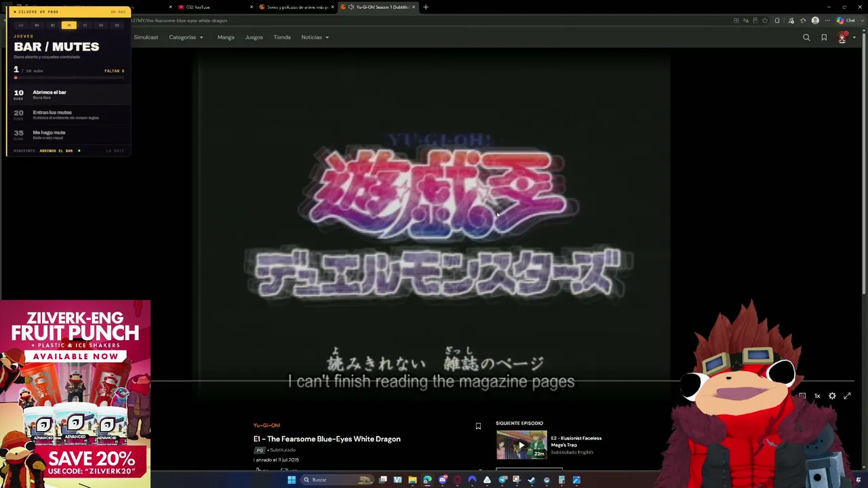Expand the Noticias menu
This screenshot has width=868, height=488.
pyautogui.click(x=315, y=37)
